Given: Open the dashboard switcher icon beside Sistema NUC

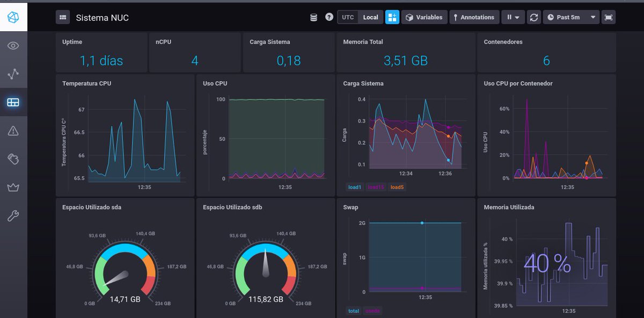Looking at the screenshot, I should click(63, 17).
